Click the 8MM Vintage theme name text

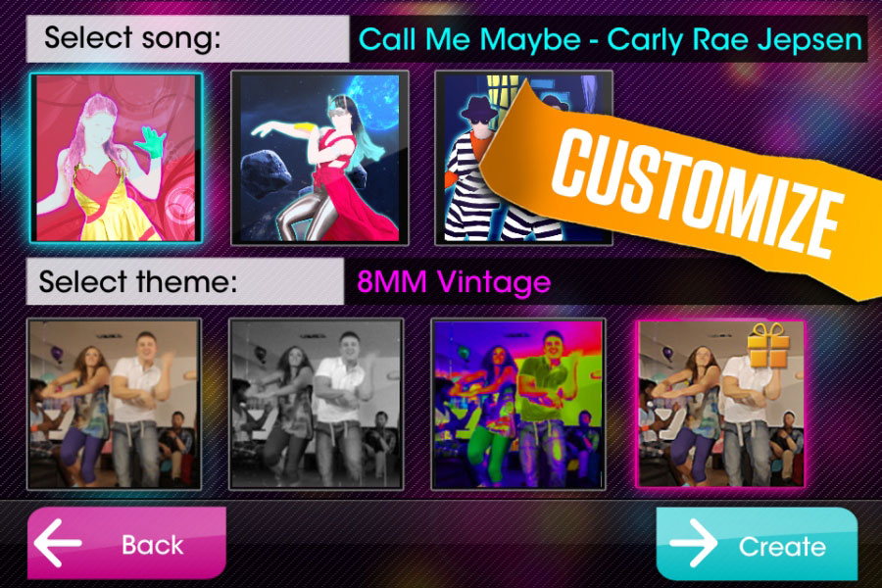[454, 281]
